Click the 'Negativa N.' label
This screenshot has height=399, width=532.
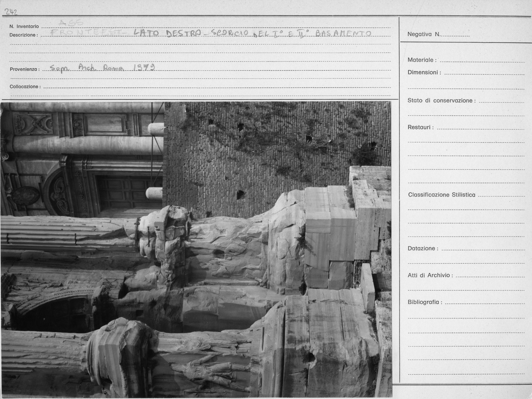[x=424, y=34]
